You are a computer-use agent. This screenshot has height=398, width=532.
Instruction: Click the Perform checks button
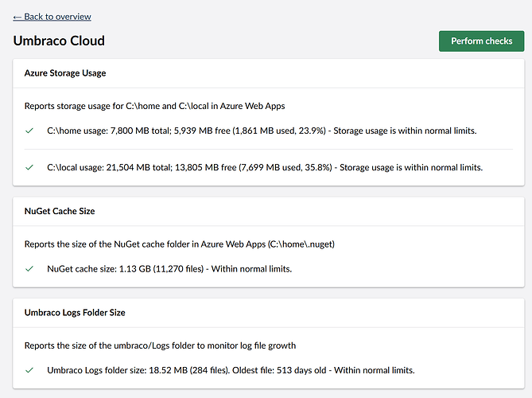pyautogui.click(x=481, y=41)
